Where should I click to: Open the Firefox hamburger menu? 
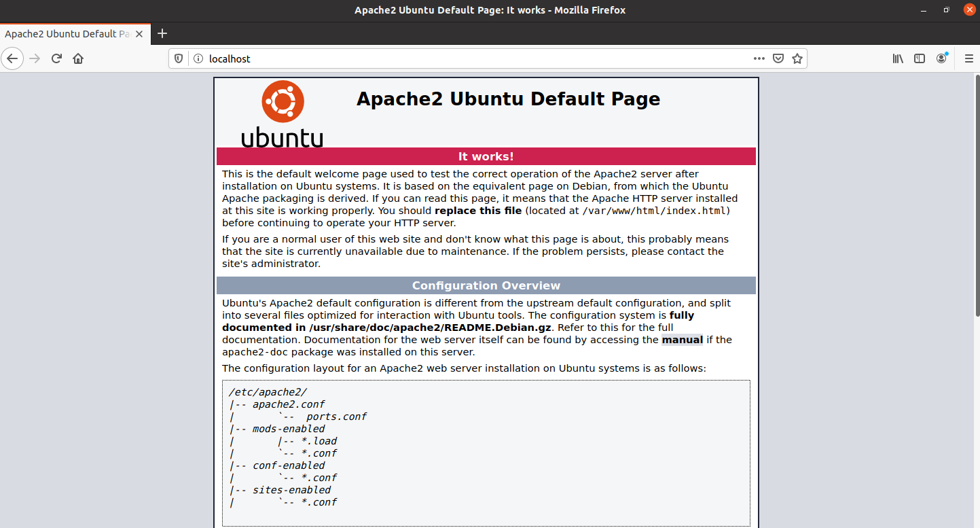[969, 58]
